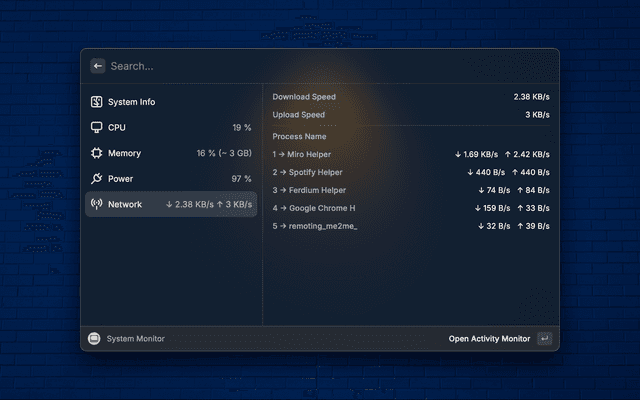Click the Google Chrome H process row
Image resolution: width=640 pixels, height=400 pixels.
pyautogui.click(x=410, y=208)
